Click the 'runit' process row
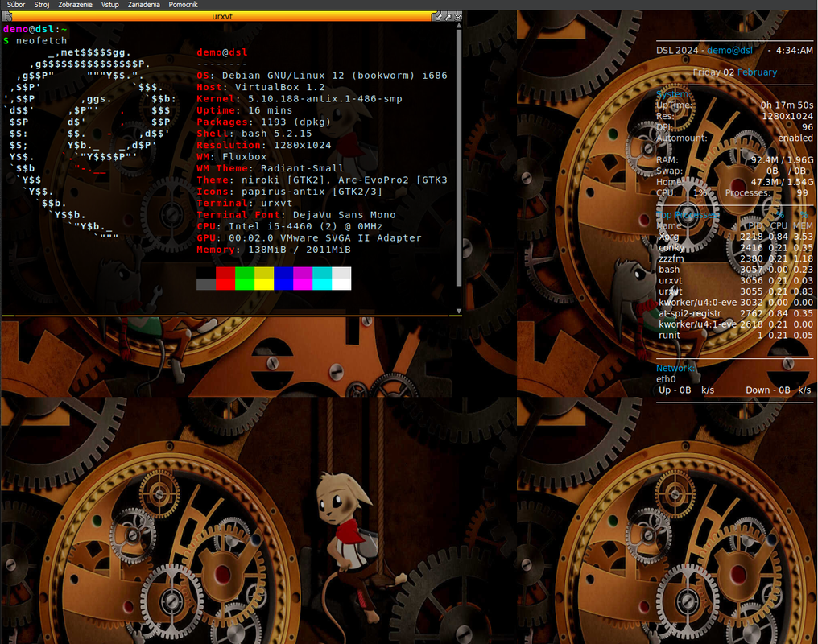 click(736, 336)
